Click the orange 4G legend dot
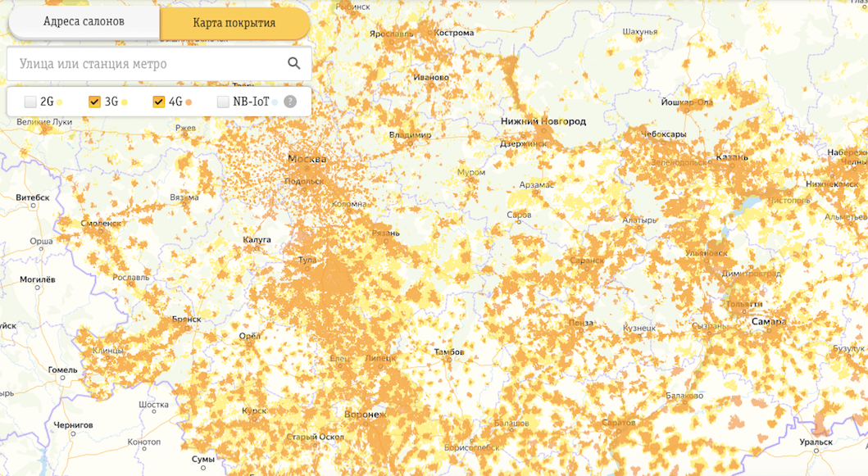 [x=189, y=102]
